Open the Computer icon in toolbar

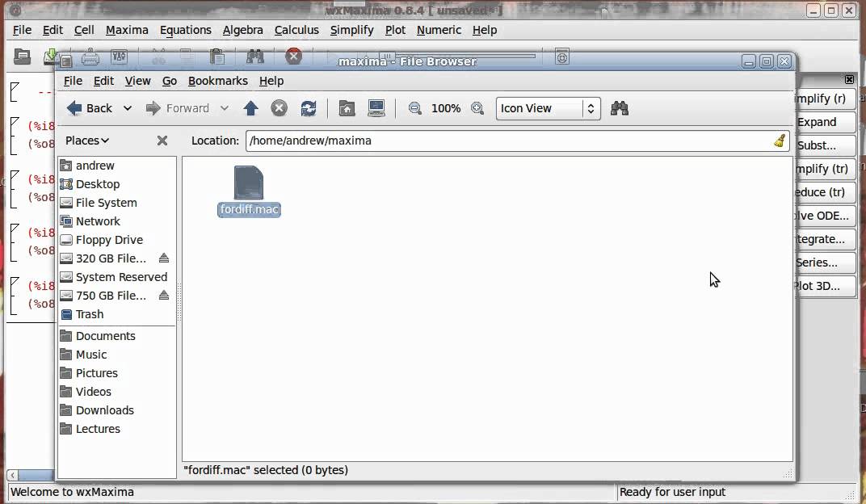(376, 108)
